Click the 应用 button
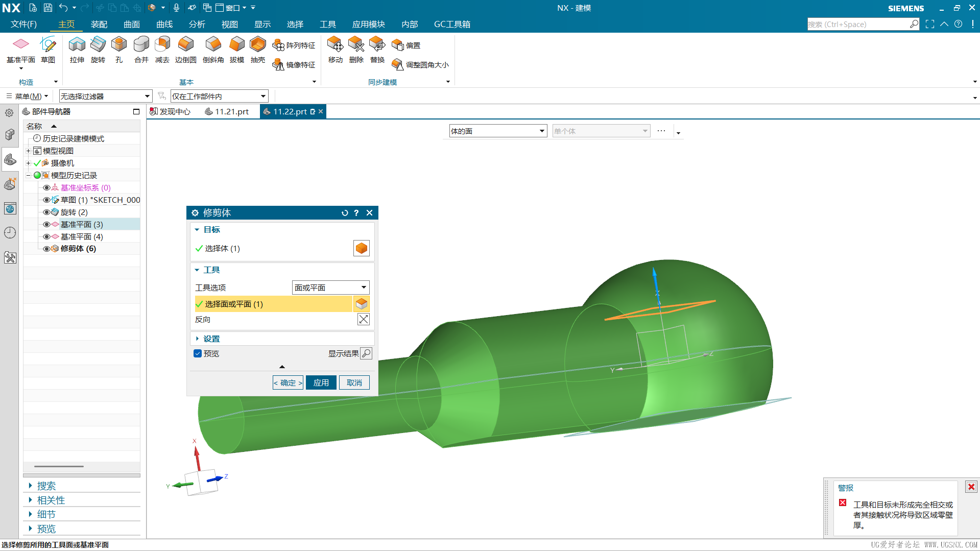Screen dimensions: 980x551 pos(321,383)
